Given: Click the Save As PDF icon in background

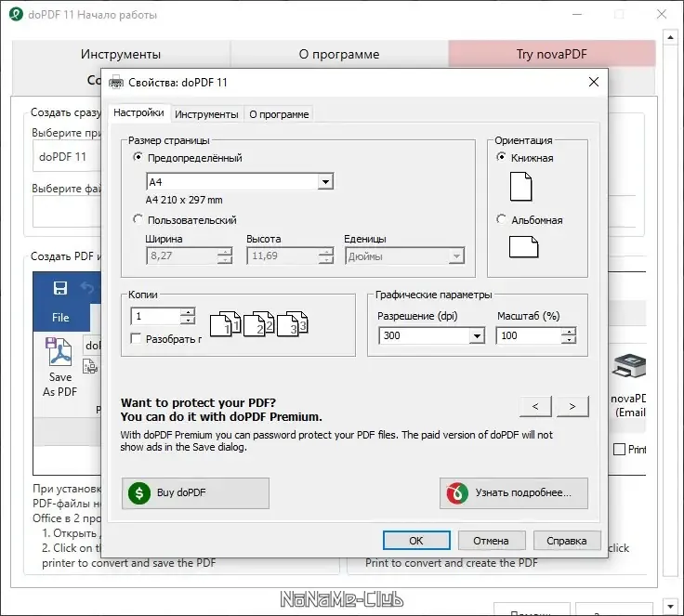Looking at the screenshot, I should point(59,351).
